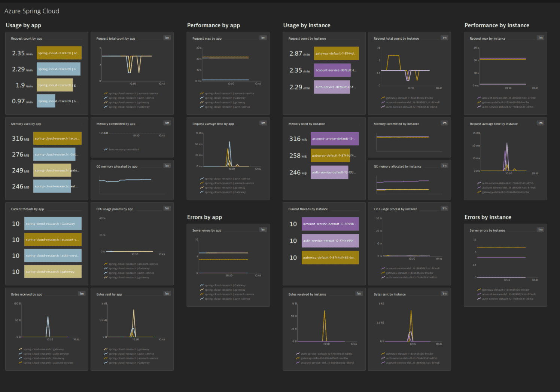Click the 'Current threads by app' tile title
Image resolution: width=560 pixels, height=392 pixels.
click(x=28, y=209)
